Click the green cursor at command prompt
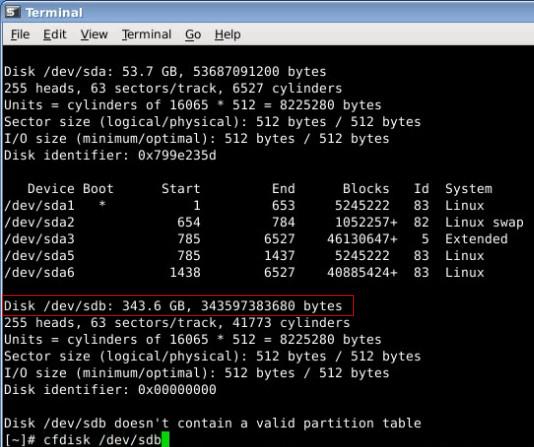Screen dimensions: 534x447 (165, 439)
